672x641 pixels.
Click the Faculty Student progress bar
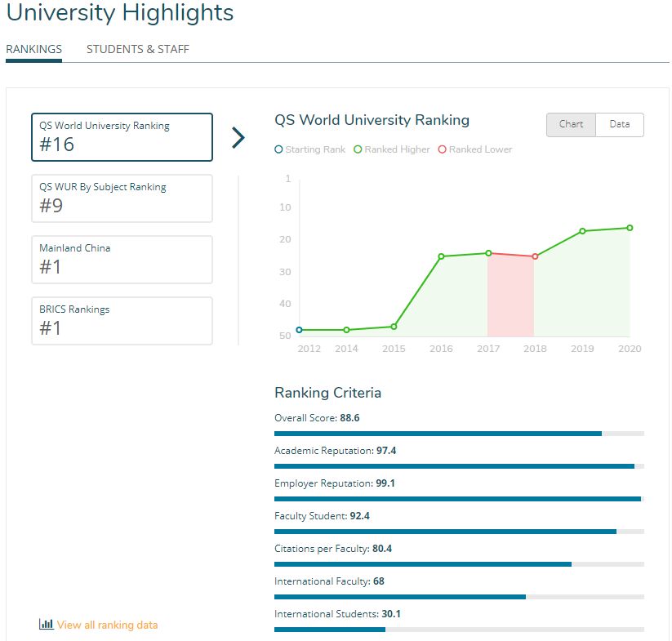tap(459, 532)
